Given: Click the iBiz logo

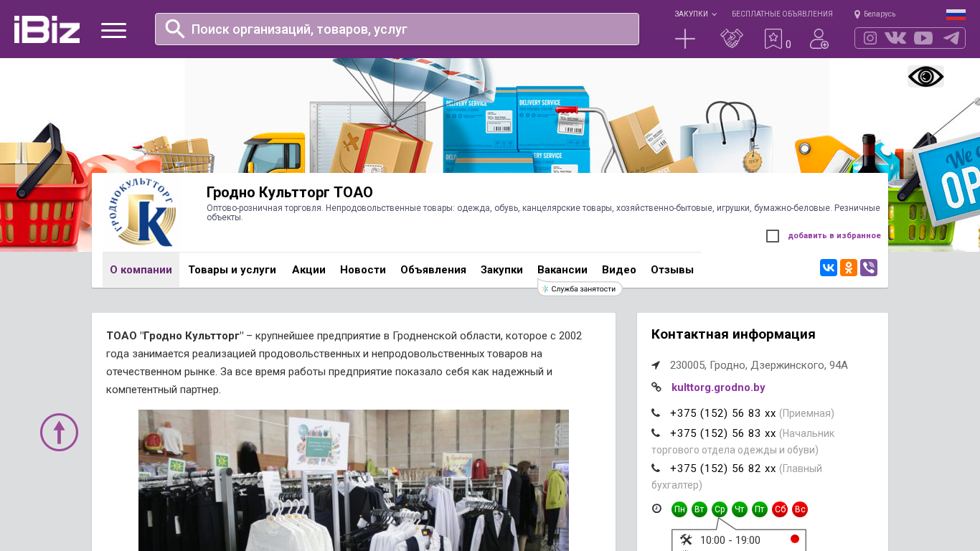Looking at the screenshot, I should (x=47, y=29).
